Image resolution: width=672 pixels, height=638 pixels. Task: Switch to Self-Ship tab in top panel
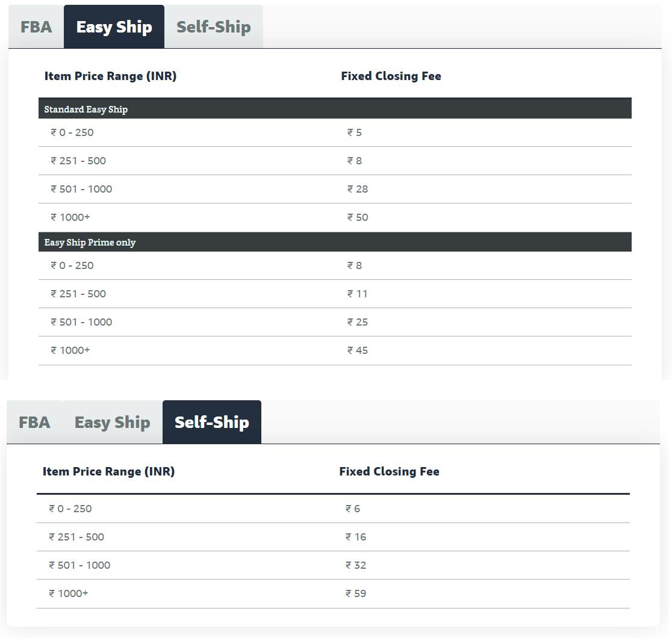point(213,26)
